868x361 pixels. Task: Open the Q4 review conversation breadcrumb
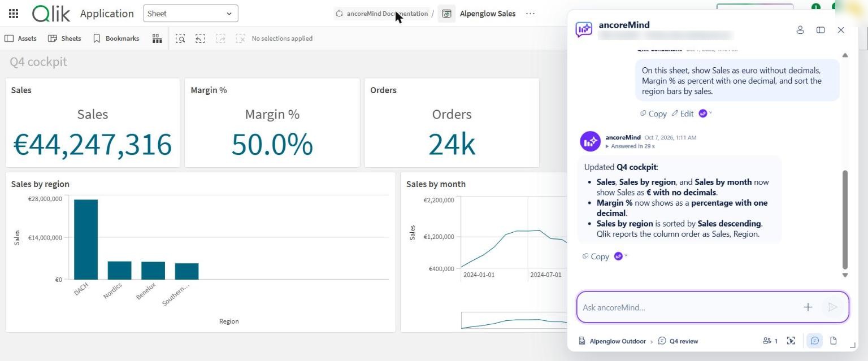(x=678, y=341)
